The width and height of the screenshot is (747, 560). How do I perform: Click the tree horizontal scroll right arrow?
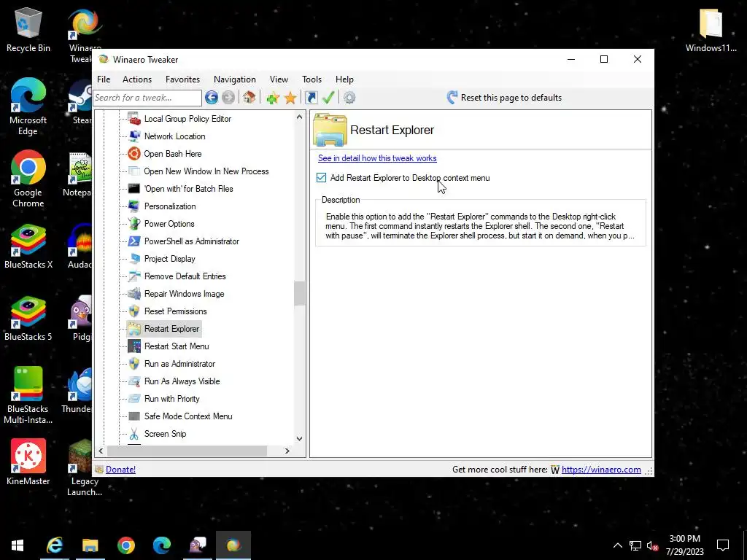[287, 451]
